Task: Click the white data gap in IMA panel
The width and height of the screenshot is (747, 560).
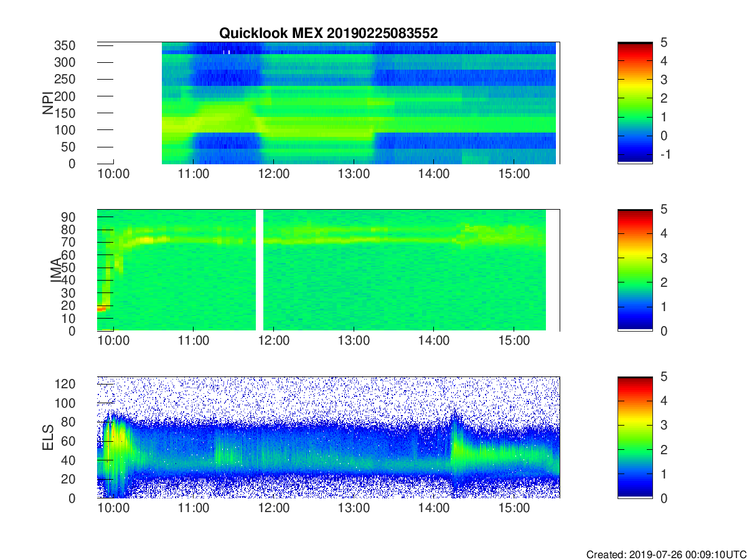Action: pyautogui.click(x=260, y=270)
